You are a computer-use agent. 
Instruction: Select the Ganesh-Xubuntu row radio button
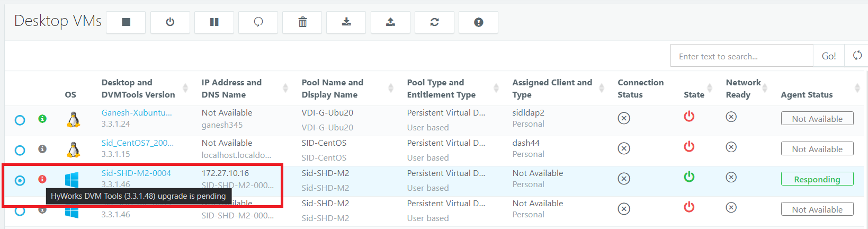click(x=20, y=120)
